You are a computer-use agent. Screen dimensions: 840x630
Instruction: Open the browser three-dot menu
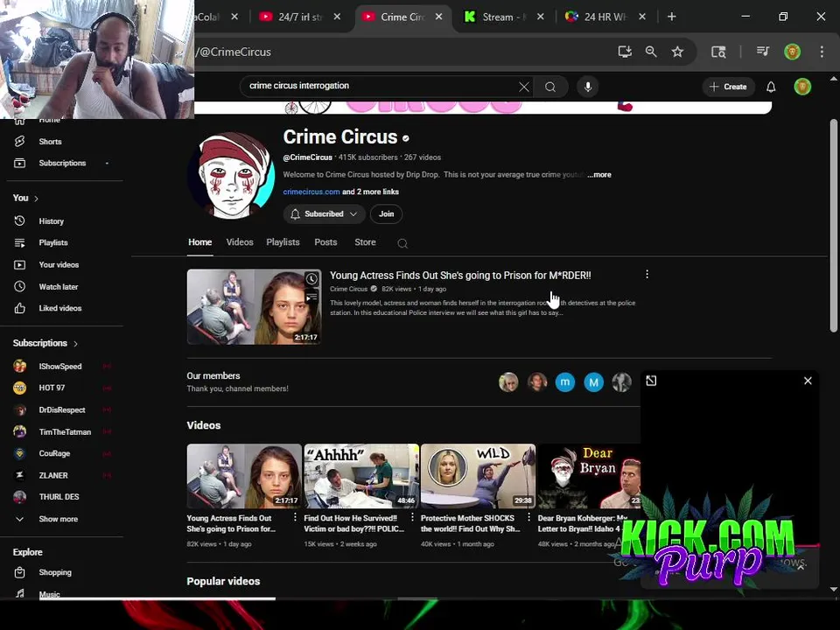[822, 52]
